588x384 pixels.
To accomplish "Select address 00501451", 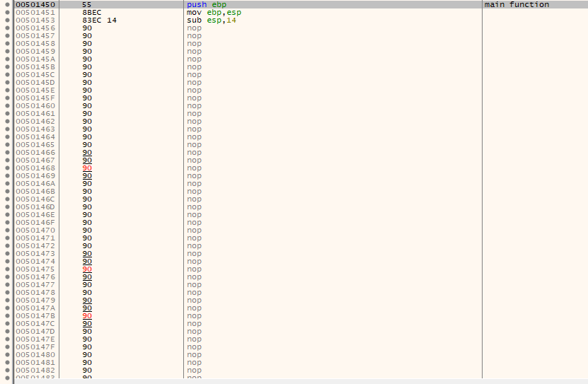I will tap(35, 12).
